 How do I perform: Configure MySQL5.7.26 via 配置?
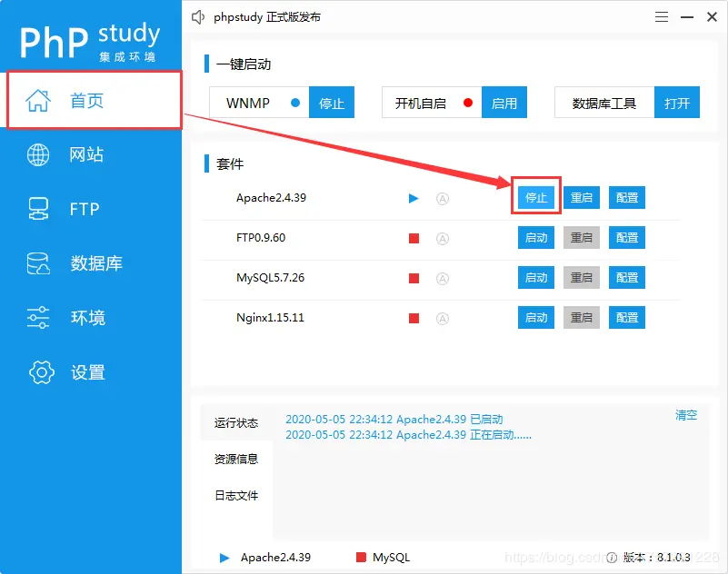(627, 278)
